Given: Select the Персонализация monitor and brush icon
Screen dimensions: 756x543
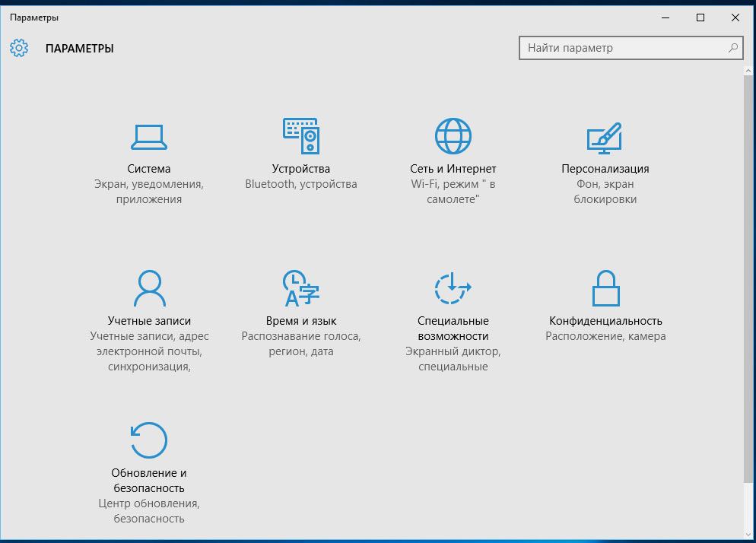Looking at the screenshot, I should (x=605, y=137).
